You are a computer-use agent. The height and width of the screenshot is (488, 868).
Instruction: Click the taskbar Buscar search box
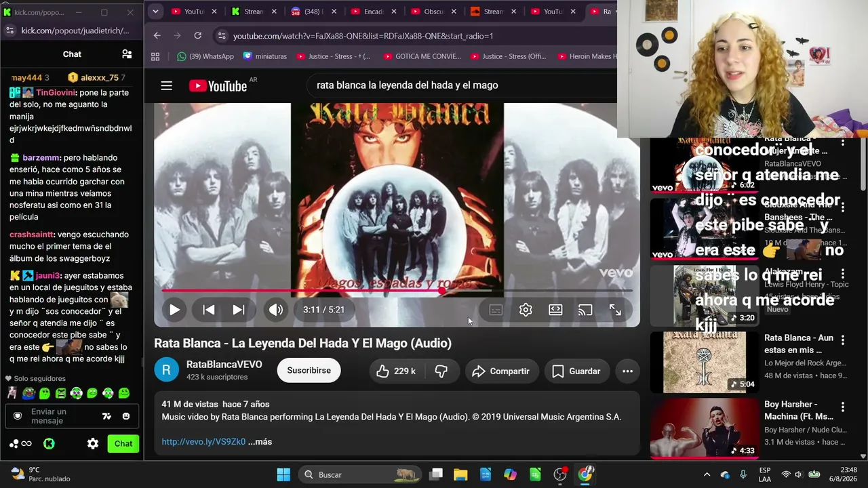[359, 474]
